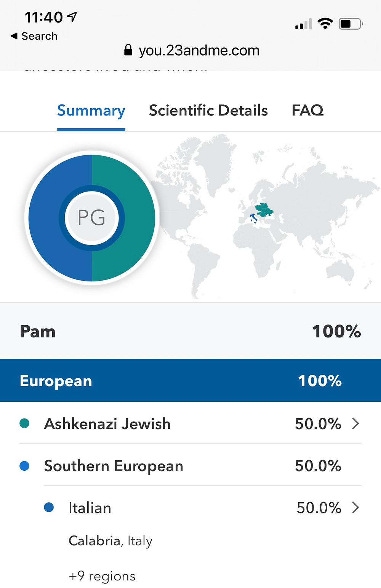Tap the PG initials avatar circle
Viewport: 381px width, 588px height.
click(x=92, y=218)
